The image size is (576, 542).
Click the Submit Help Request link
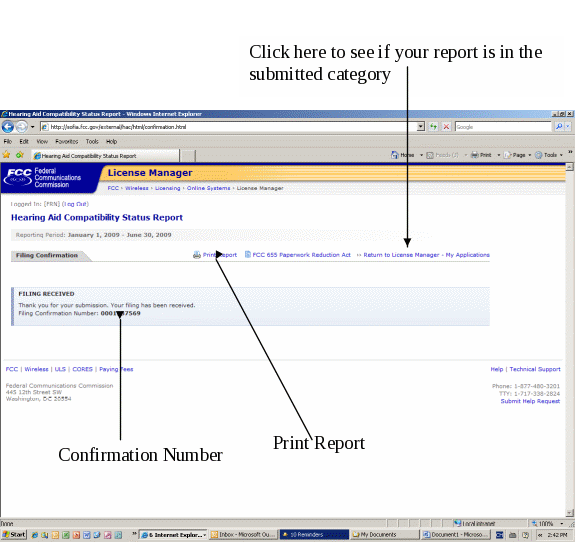tap(530, 401)
